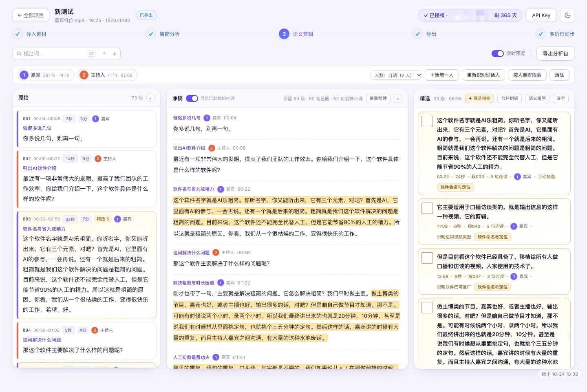This screenshot has width=587, height=392.
Task: Click 新增一人 button
Action: 442,75
